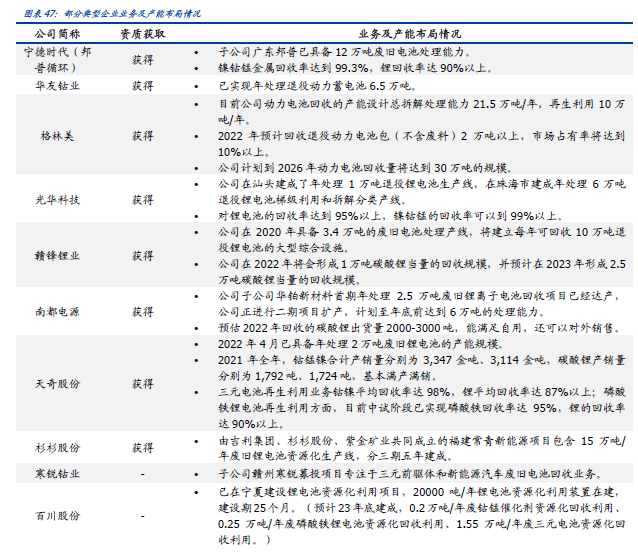Click company name '杉杉股份'
Viewport: 638px width, 557px height.
[57, 448]
